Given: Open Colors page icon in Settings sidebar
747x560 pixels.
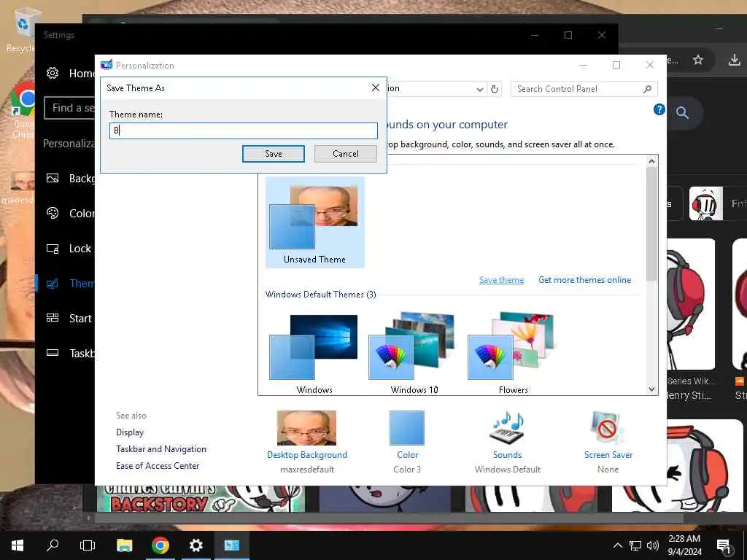Looking at the screenshot, I should click(x=53, y=213).
